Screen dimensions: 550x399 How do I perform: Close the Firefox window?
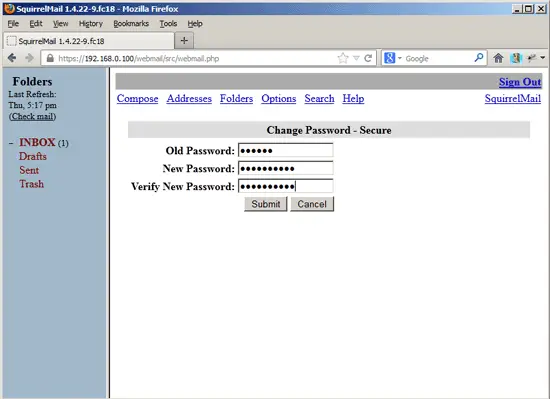coord(541,9)
